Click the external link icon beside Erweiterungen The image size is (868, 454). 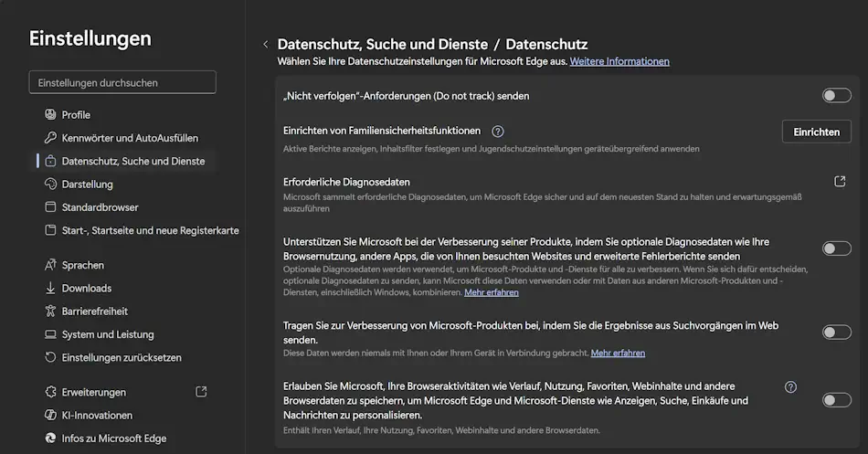(202, 392)
